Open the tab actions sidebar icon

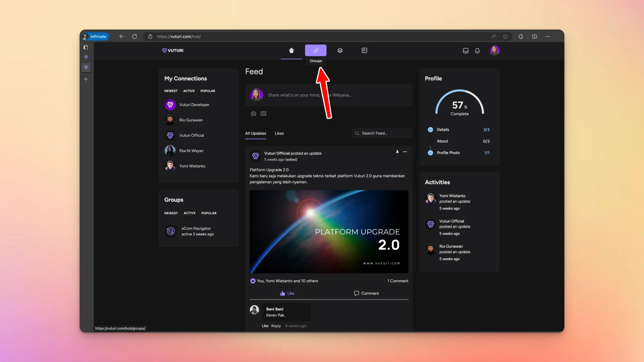tap(86, 47)
